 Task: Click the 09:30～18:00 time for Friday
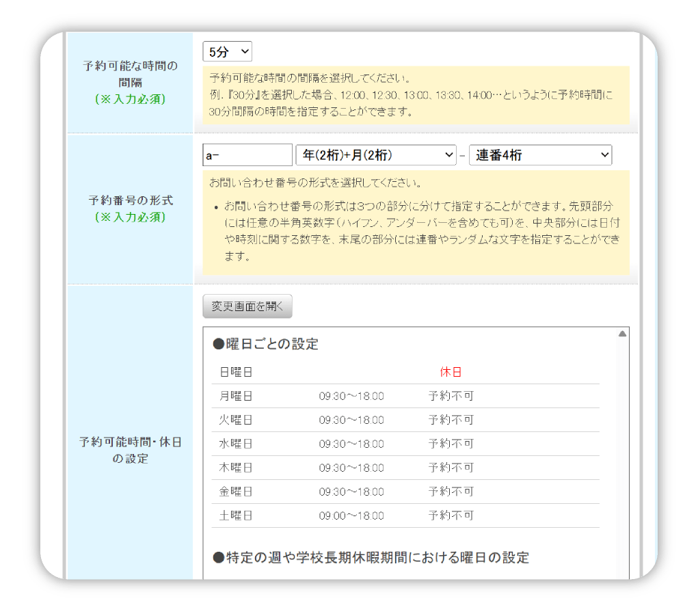351,492
